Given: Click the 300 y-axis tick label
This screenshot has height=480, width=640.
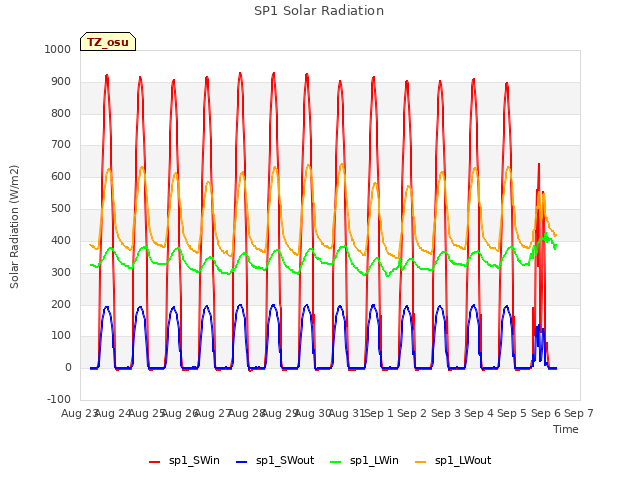Looking at the screenshot, I should tap(61, 272).
